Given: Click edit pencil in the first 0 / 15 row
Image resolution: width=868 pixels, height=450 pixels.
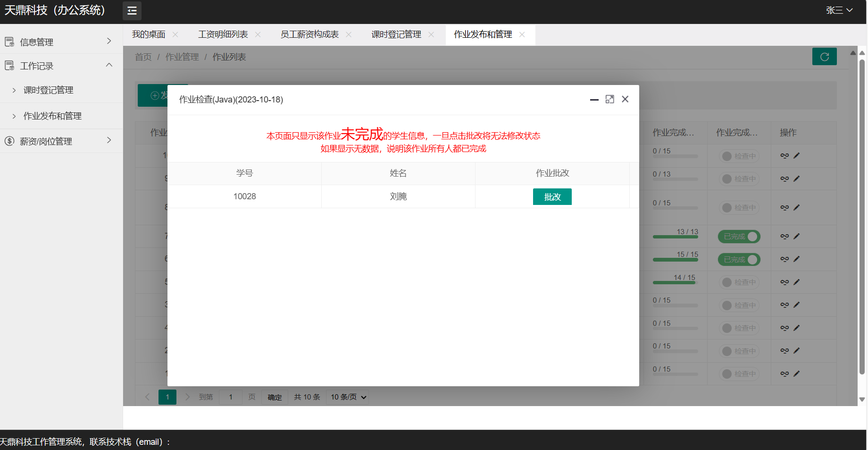Looking at the screenshot, I should (x=796, y=155).
